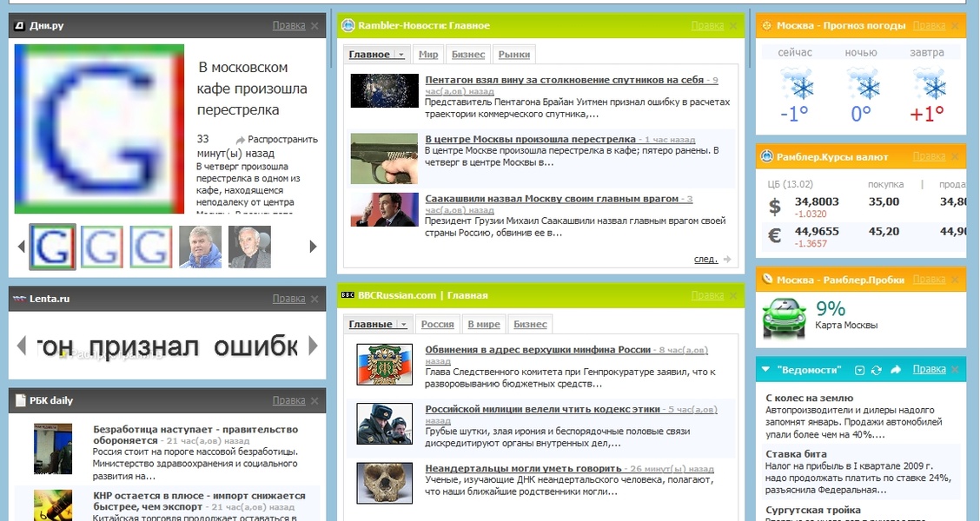
Task: Open Ставка бита Ведомости article
Action: 796,454
